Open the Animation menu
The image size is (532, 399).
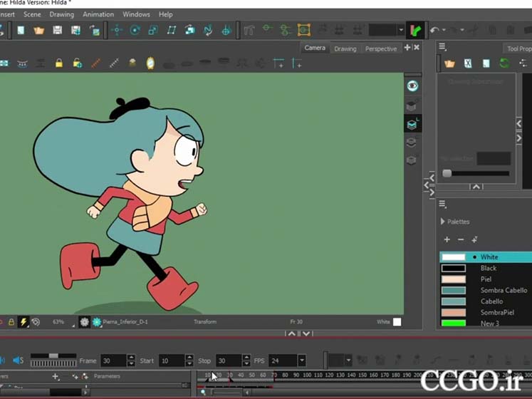click(98, 14)
